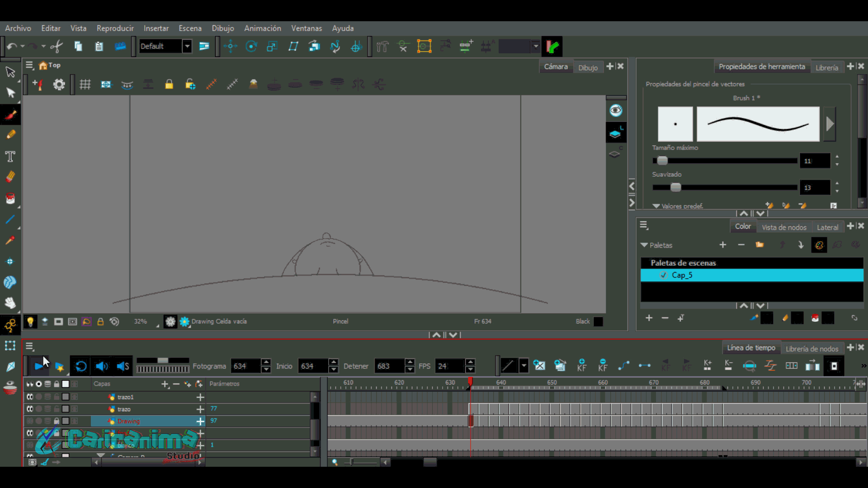Add a layer with the Capas plus button
The height and width of the screenshot is (488, 868).
tap(165, 384)
